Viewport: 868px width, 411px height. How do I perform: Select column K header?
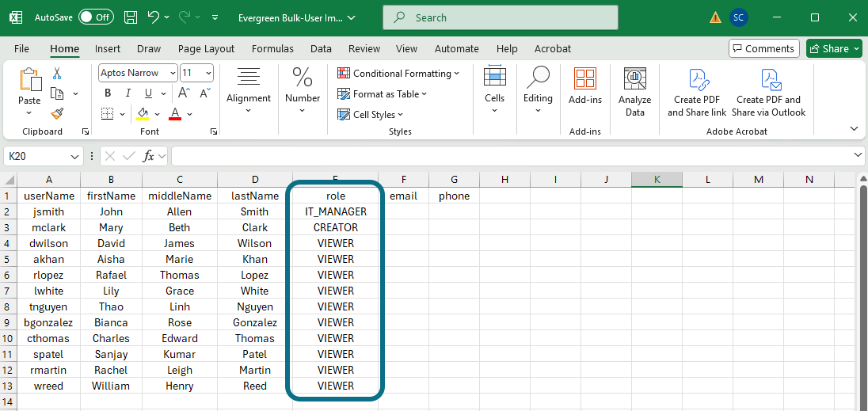(x=657, y=179)
